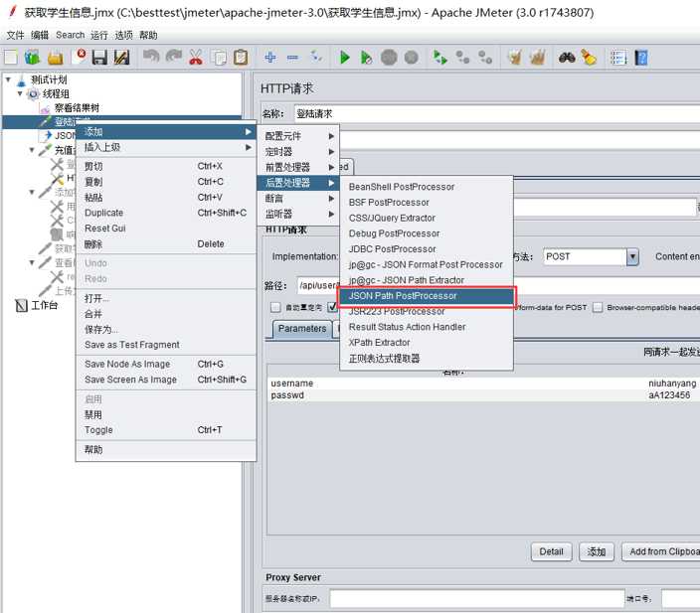Image resolution: width=700 pixels, height=613 pixels.
Task: Click the Paste clipboard icon
Action: tap(241, 58)
